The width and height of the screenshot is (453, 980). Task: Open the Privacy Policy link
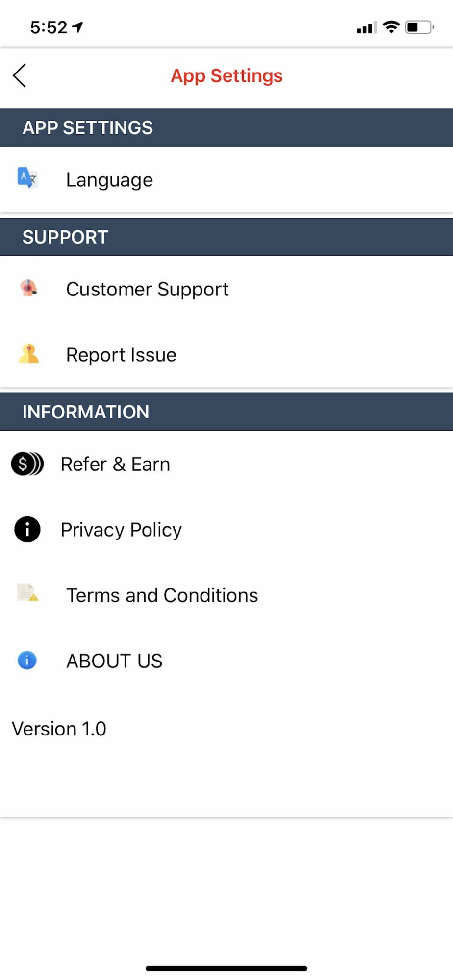click(x=121, y=530)
